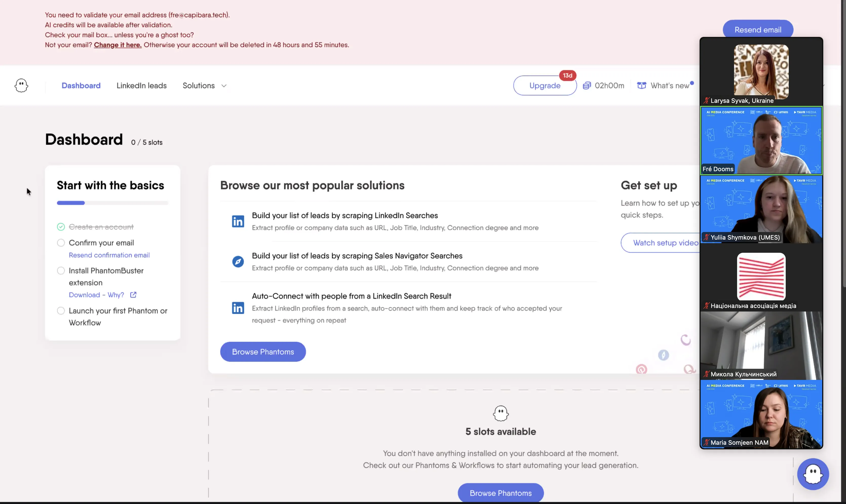The height and width of the screenshot is (504, 846).
Task: Click the PhantomBuster ghost logo in navbar
Action: 21,86
